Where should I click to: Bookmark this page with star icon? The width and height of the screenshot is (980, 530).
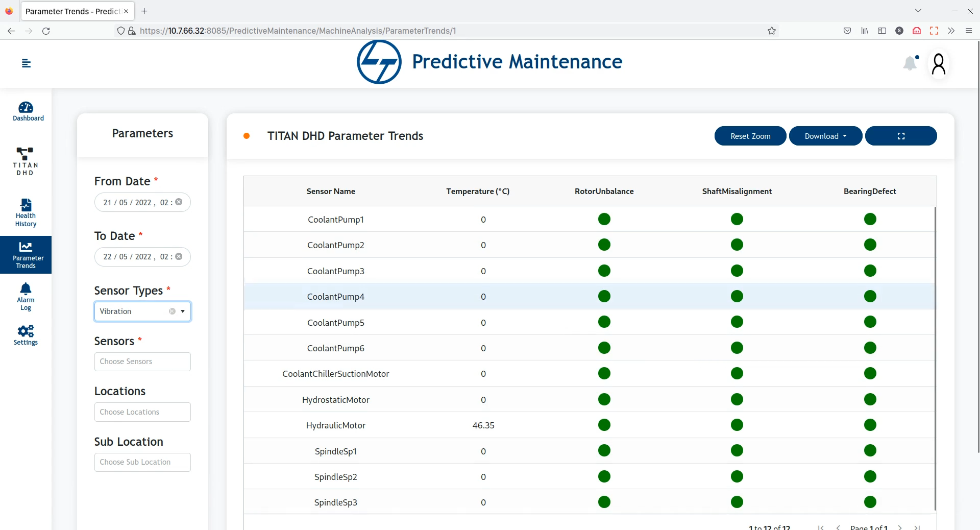pos(772,31)
